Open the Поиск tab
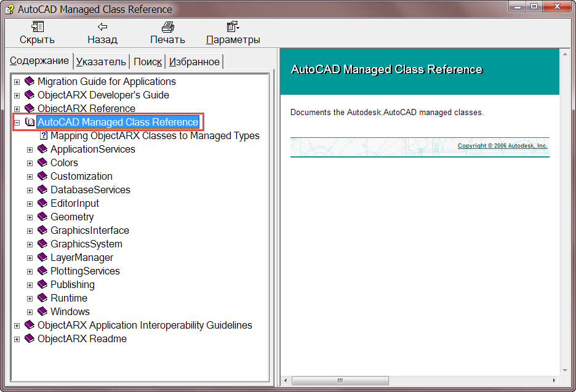 (x=148, y=62)
